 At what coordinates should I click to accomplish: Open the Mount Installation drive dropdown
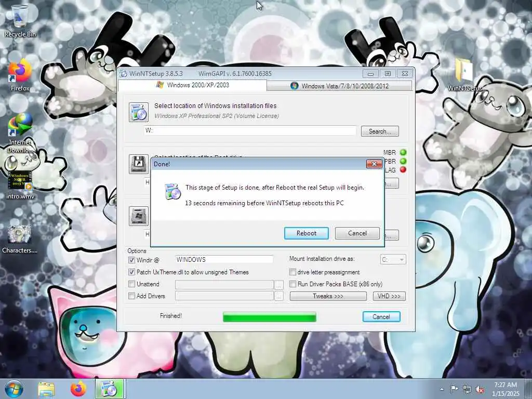click(393, 260)
